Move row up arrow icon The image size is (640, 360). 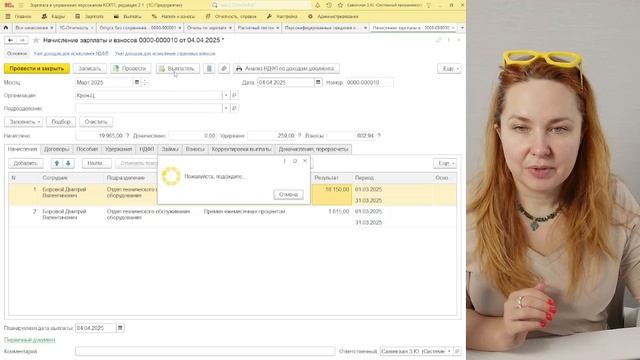click(x=57, y=163)
